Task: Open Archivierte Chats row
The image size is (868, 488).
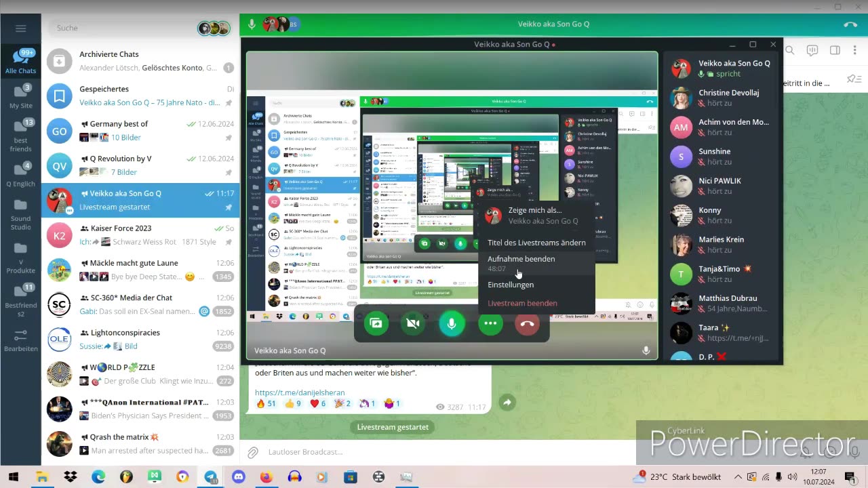Action: 140,61
